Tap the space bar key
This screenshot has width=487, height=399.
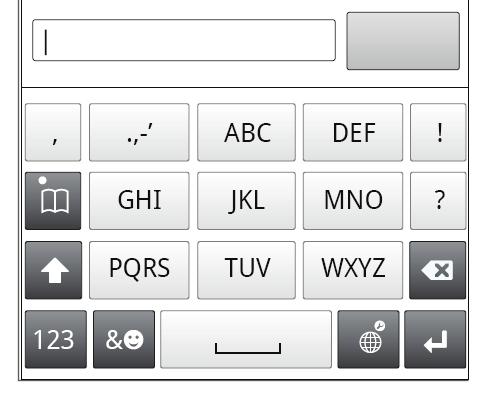(246, 339)
